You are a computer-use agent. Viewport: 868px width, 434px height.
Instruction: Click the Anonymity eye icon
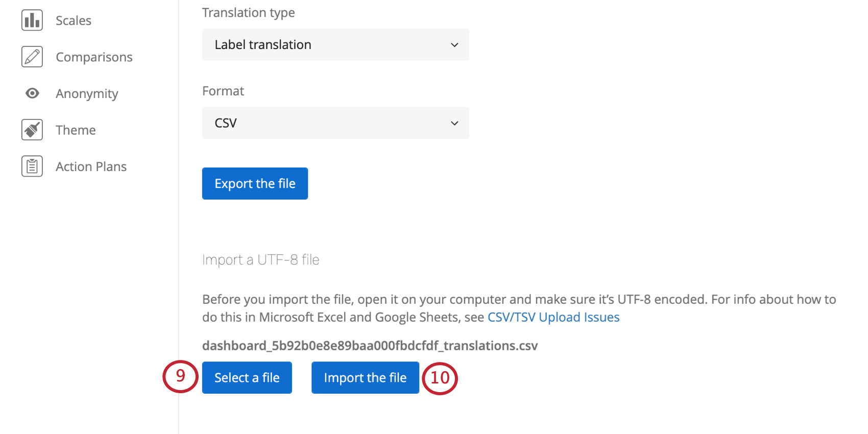point(32,93)
